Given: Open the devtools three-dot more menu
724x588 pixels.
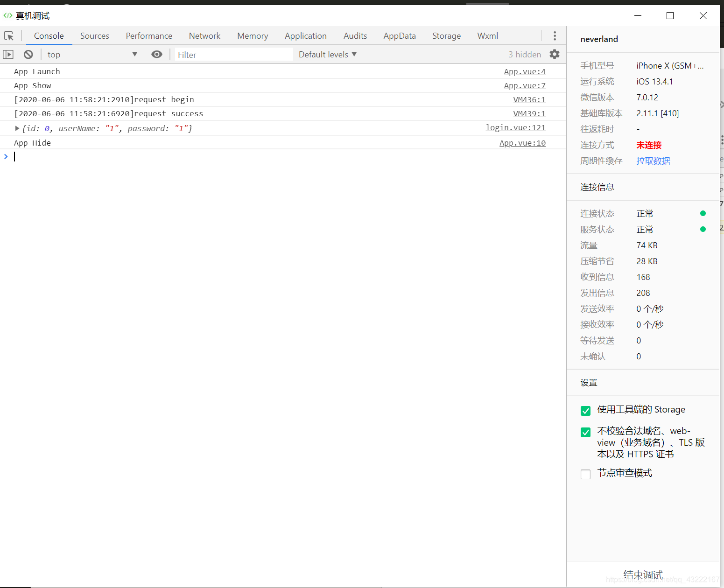Looking at the screenshot, I should (x=555, y=36).
